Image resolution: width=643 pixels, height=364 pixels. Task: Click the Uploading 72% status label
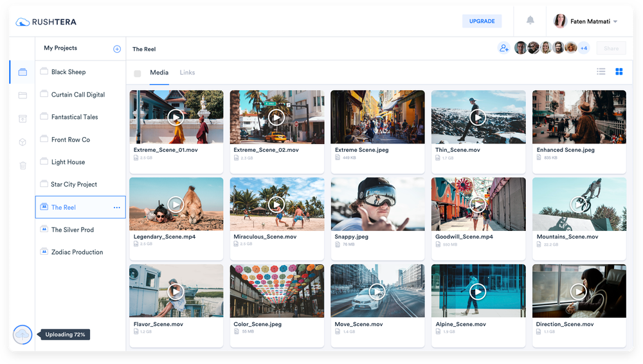click(x=65, y=334)
